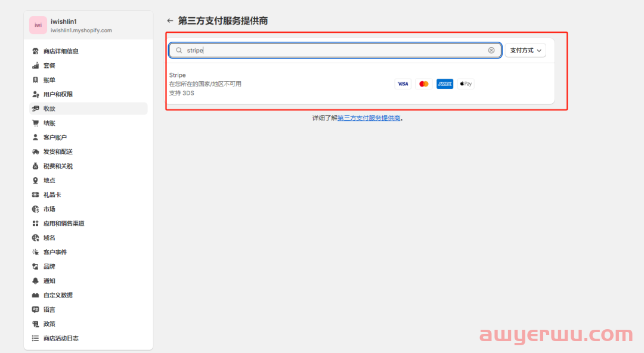Click the payment icon next to 收款
Viewport: 644px width, 353px height.
[35, 109]
